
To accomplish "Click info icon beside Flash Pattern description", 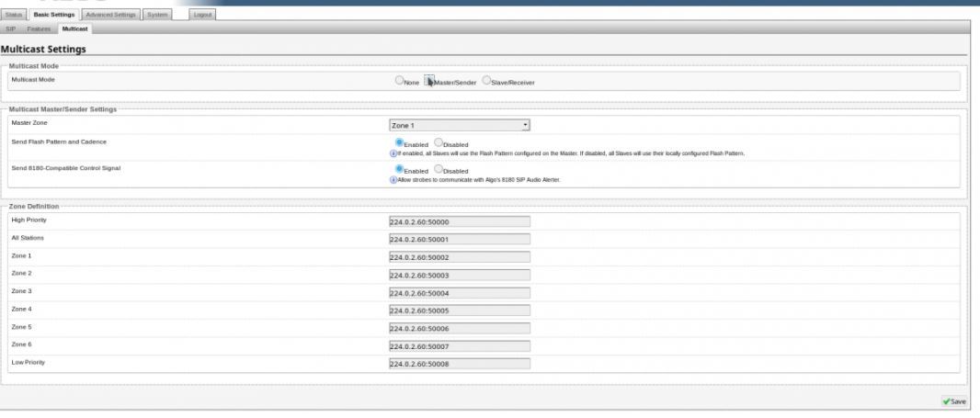I will point(393,153).
